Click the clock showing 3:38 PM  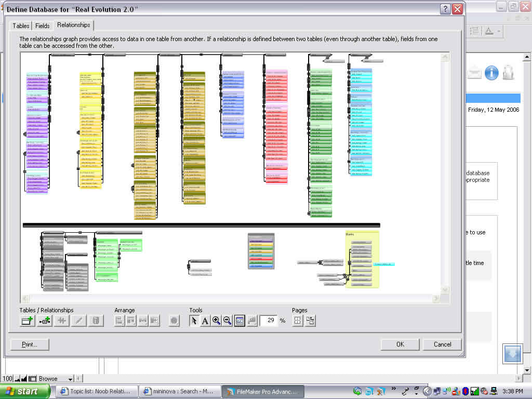tap(512, 392)
